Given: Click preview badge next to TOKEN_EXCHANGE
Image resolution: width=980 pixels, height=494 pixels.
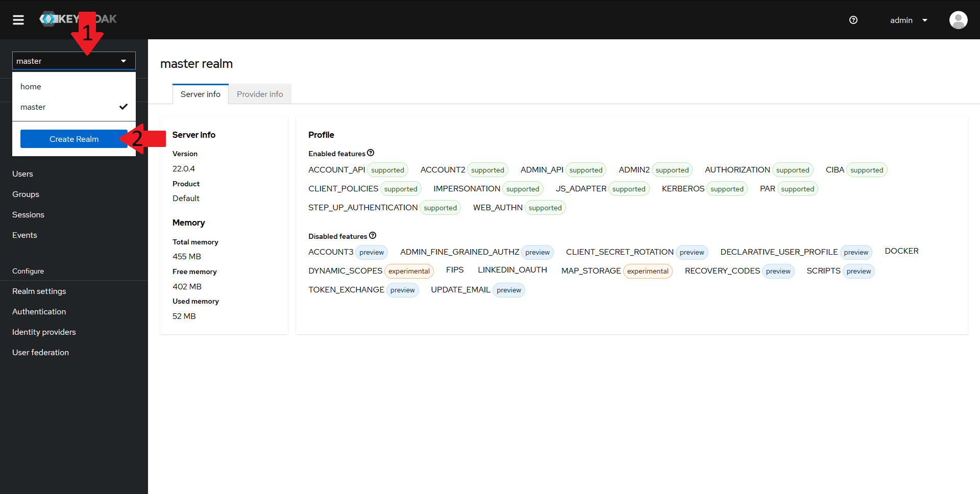Looking at the screenshot, I should (x=403, y=290).
